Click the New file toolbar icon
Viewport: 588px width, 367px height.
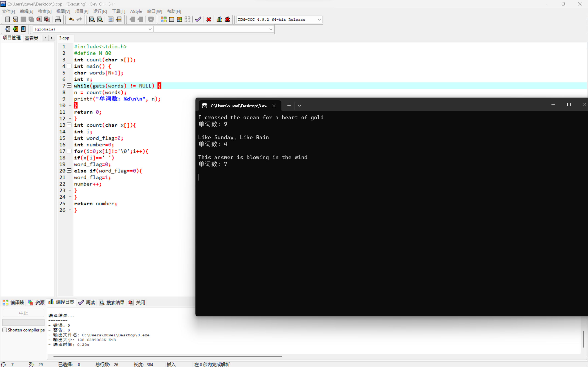[x=7, y=19]
